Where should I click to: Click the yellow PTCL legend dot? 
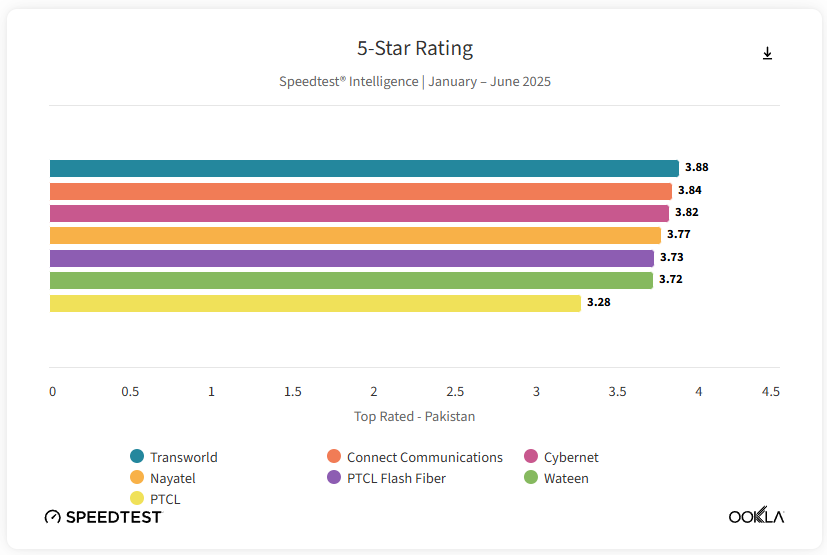coord(137,499)
